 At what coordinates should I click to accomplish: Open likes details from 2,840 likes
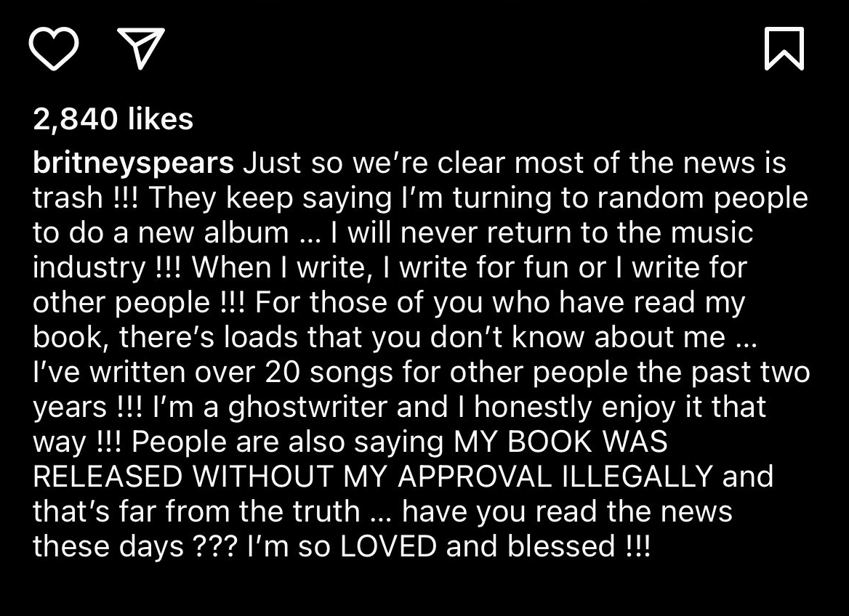tap(113, 118)
